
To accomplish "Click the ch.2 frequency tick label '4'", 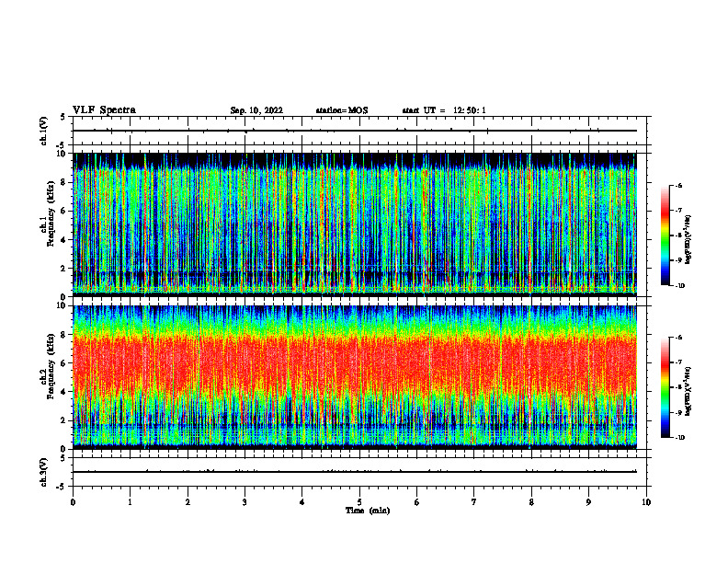I will click(x=64, y=392).
